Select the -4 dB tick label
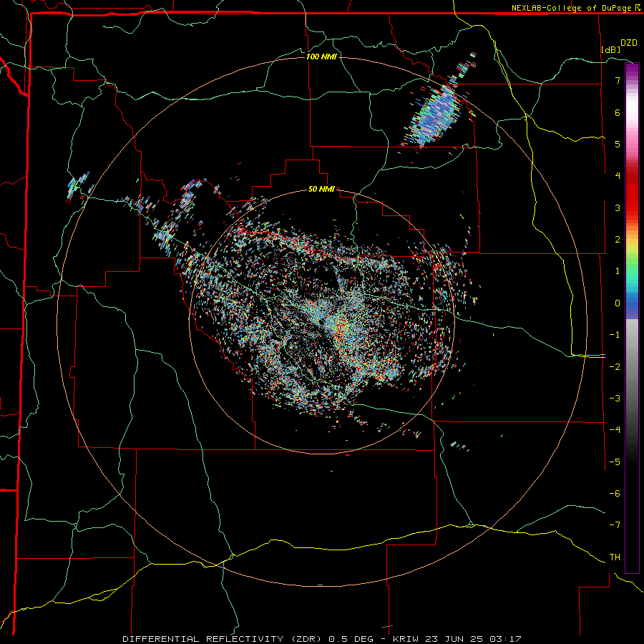This screenshot has width=644, height=644. [x=615, y=430]
